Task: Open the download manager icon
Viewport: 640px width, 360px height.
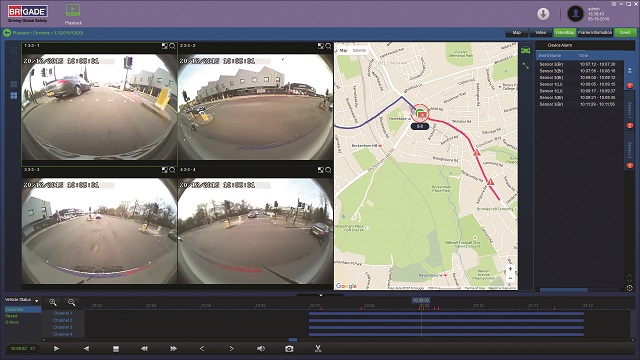Action: point(543,14)
